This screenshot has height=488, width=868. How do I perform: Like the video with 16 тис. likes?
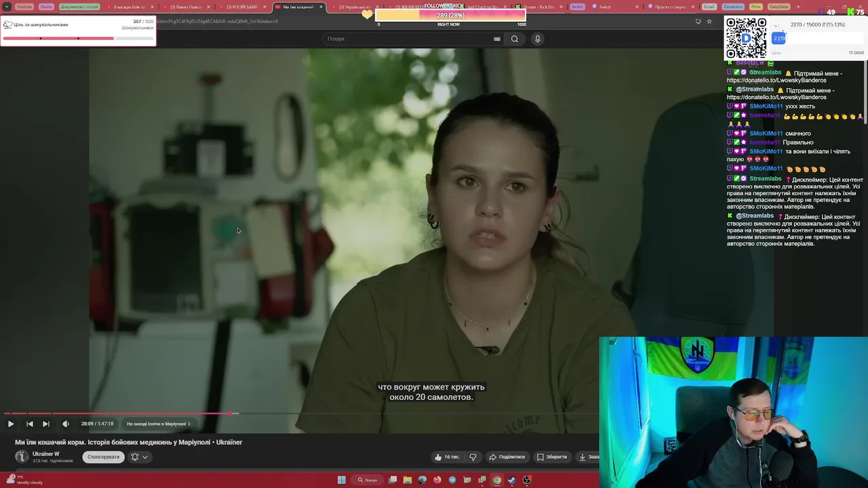coord(447,457)
